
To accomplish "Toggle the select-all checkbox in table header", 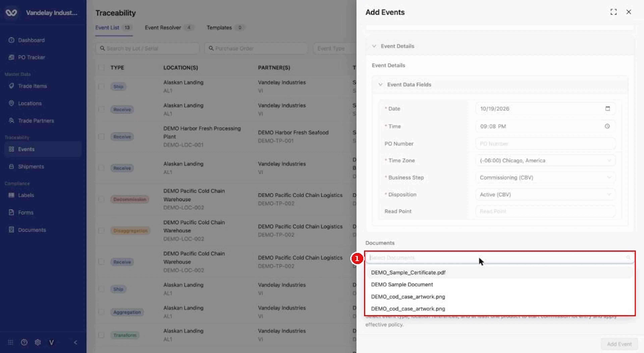I will (x=101, y=68).
